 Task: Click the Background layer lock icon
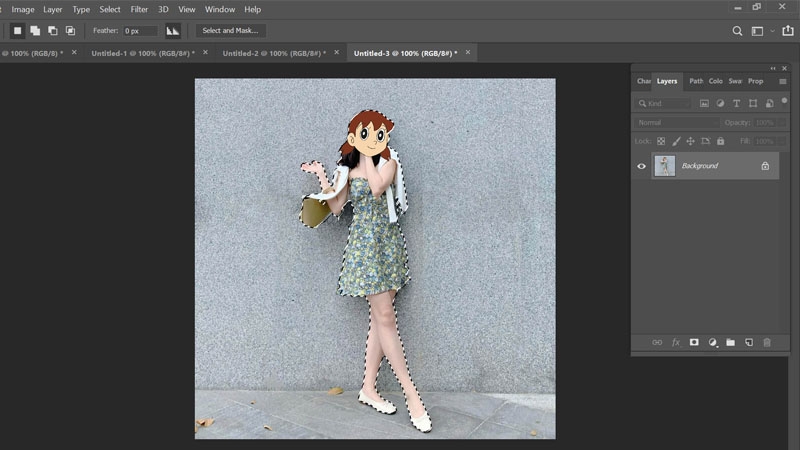coord(765,166)
